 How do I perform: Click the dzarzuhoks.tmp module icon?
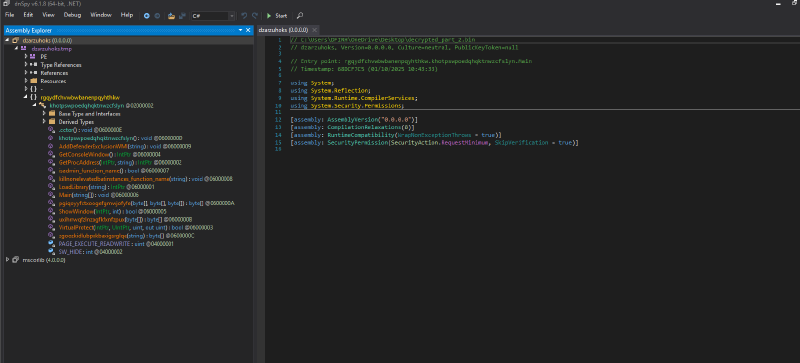pyautogui.click(x=24, y=49)
